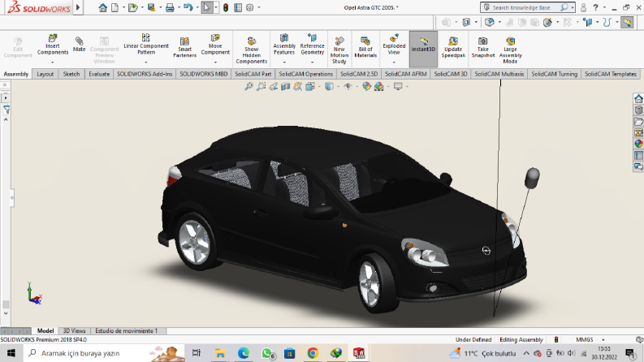This screenshot has width=644, height=362.
Task: Open Appearances tab in task pane
Action: pyautogui.click(x=638, y=144)
